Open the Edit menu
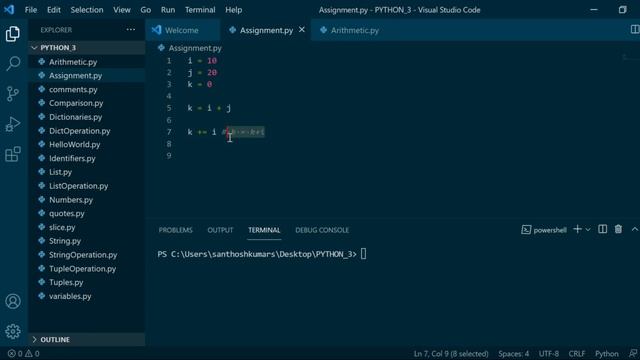 tap(53, 10)
